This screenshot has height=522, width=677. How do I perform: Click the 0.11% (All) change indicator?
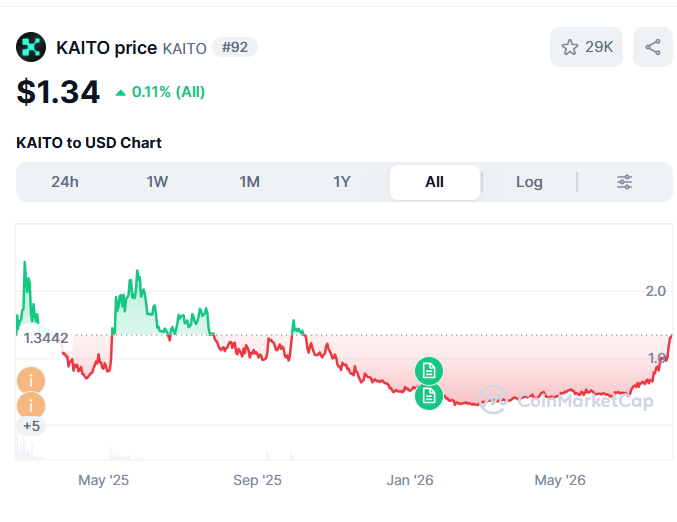pyautogui.click(x=160, y=92)
